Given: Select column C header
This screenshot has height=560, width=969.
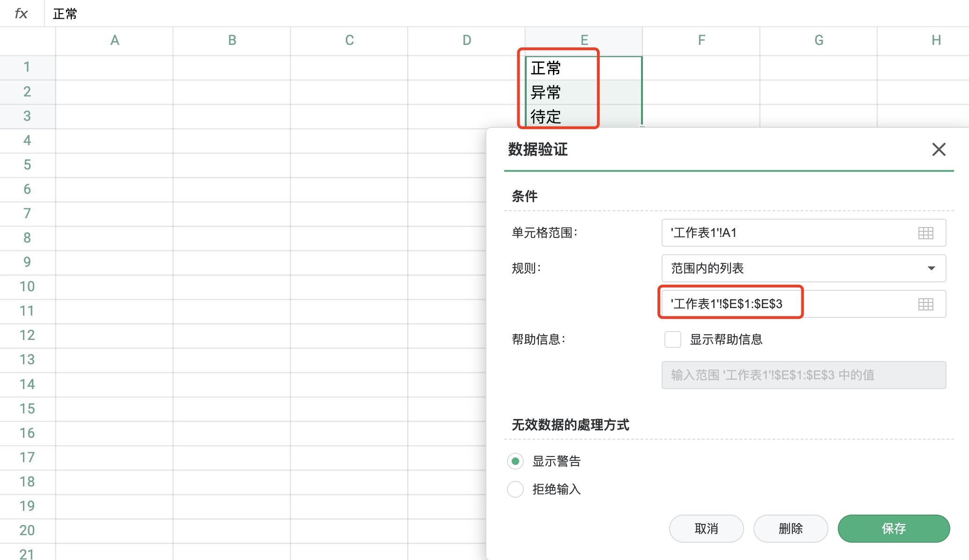Looking at the screenshot, I should 349,41.
